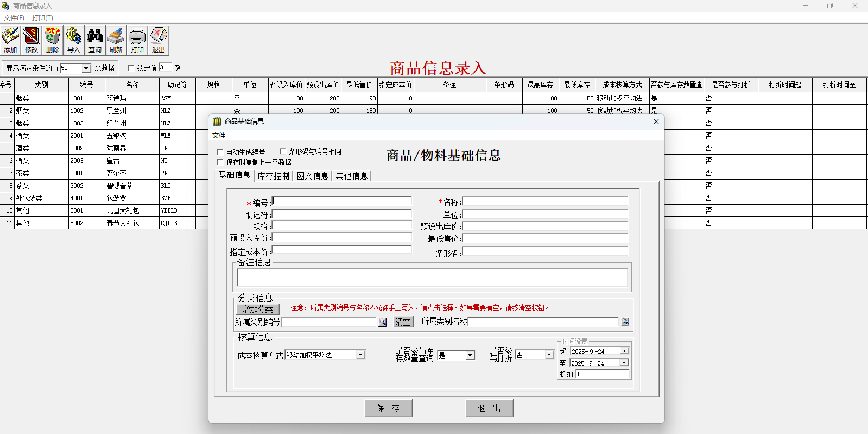The height and width of the screenshot is (434, 868).
Task: Click the 打印 (Print) printer icon
Action: click(137, 40)
